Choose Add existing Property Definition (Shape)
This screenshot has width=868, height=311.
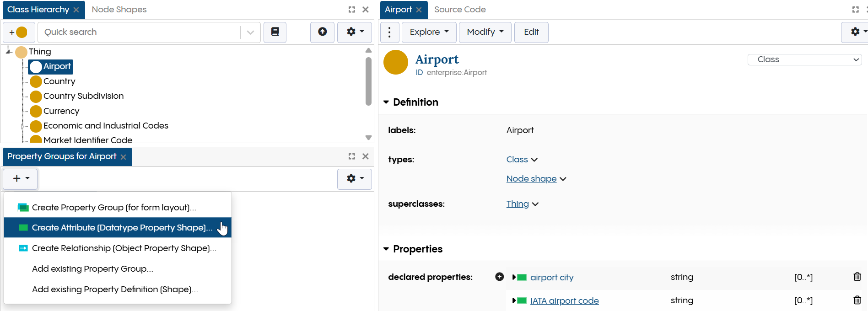[118, 289]
